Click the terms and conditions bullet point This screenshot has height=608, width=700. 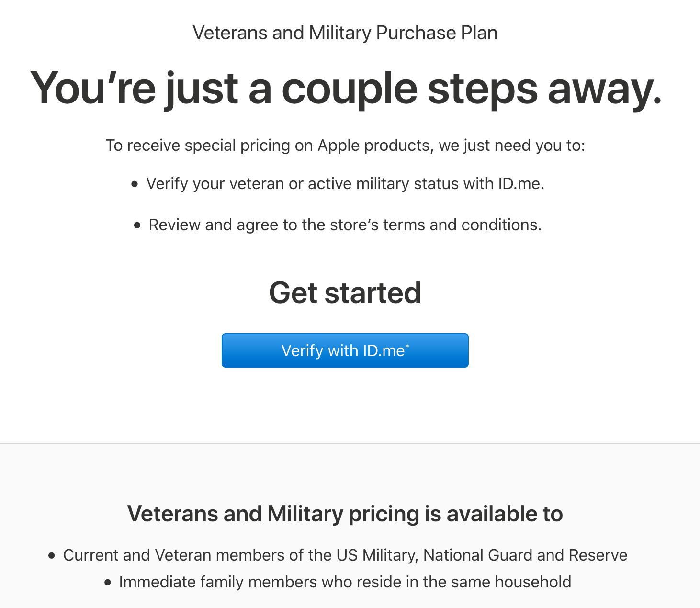[345, 225]
